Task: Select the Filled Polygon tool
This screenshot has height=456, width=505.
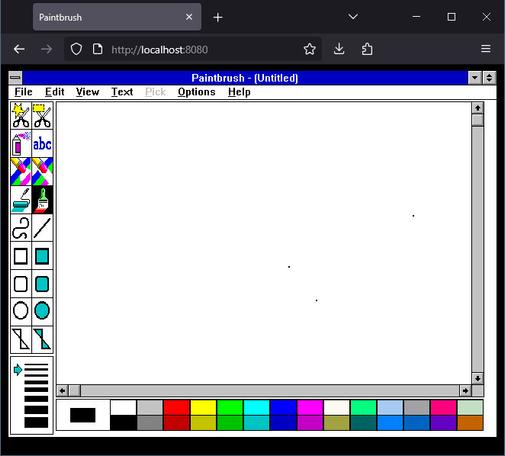Action: [42, 339]
